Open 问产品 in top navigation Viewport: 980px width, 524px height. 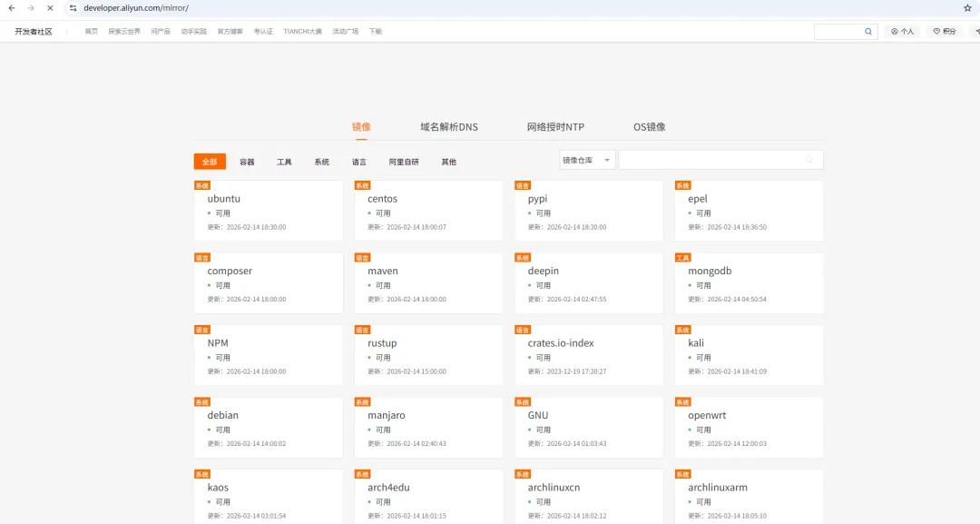click(x=161, y=31)
